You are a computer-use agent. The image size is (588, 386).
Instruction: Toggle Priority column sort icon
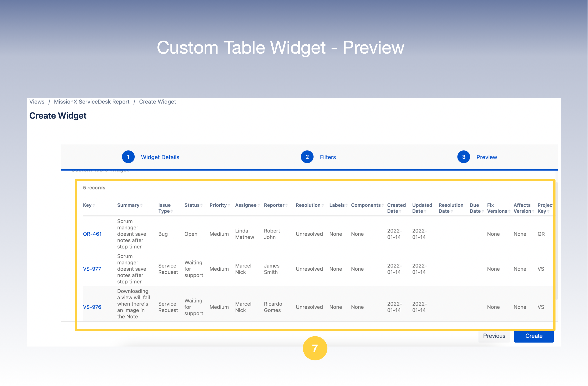tap(229, 205)
